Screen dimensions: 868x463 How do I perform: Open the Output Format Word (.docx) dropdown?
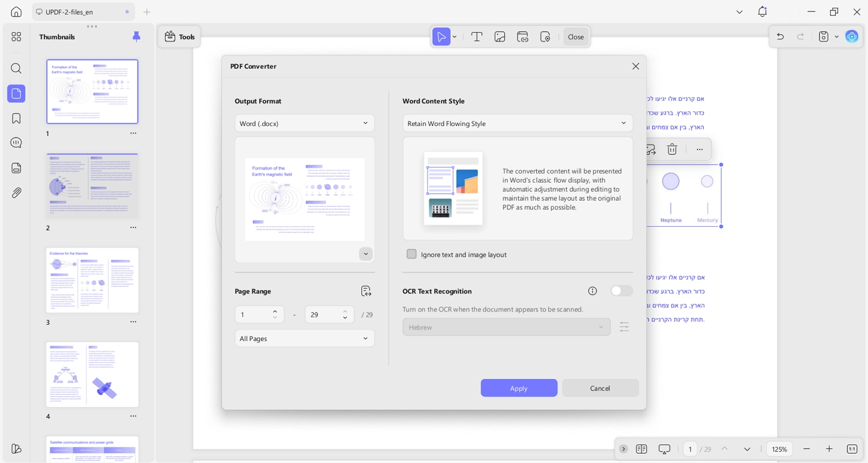pos(304,123)
